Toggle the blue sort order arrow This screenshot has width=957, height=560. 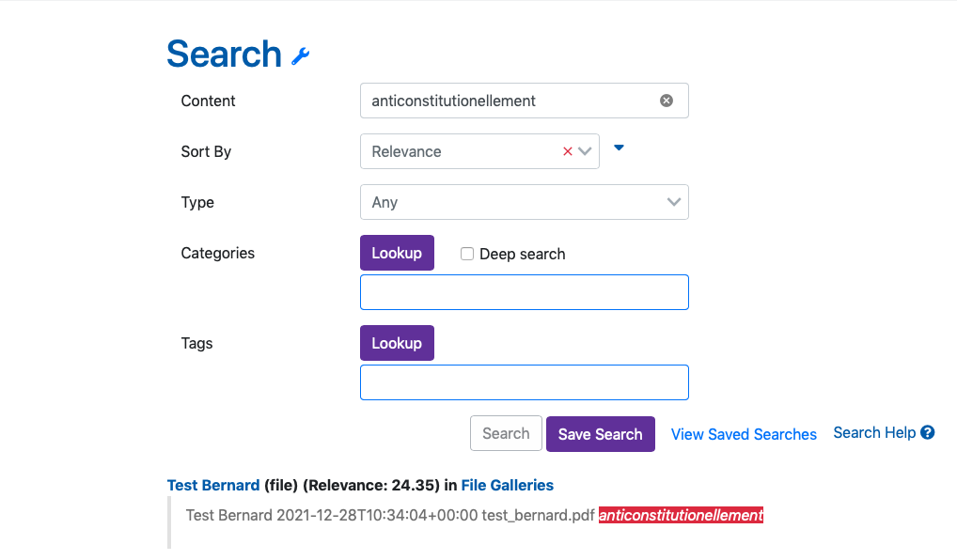[x=619, y=148]
